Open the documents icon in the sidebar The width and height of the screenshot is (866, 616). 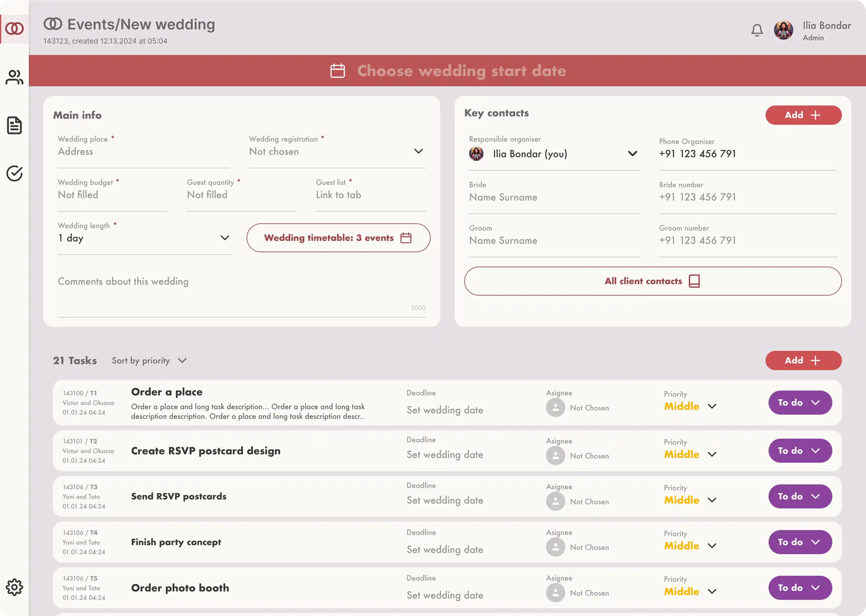14,125
